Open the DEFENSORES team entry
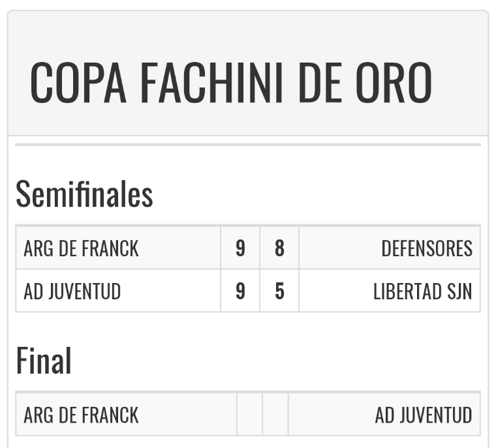The height and width of the screenshot is (448, 496). (427, 248)
